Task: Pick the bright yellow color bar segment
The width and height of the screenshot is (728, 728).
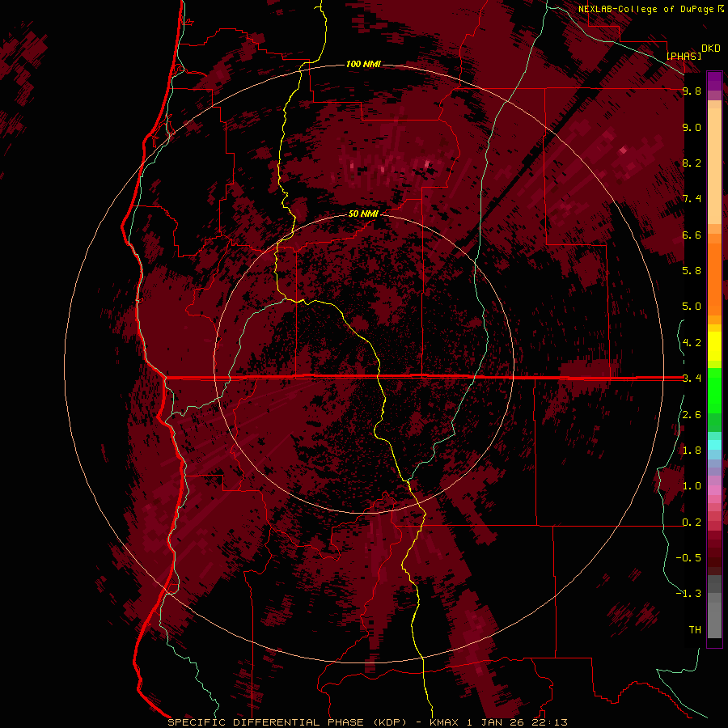Action: click(x=714, y=346)
